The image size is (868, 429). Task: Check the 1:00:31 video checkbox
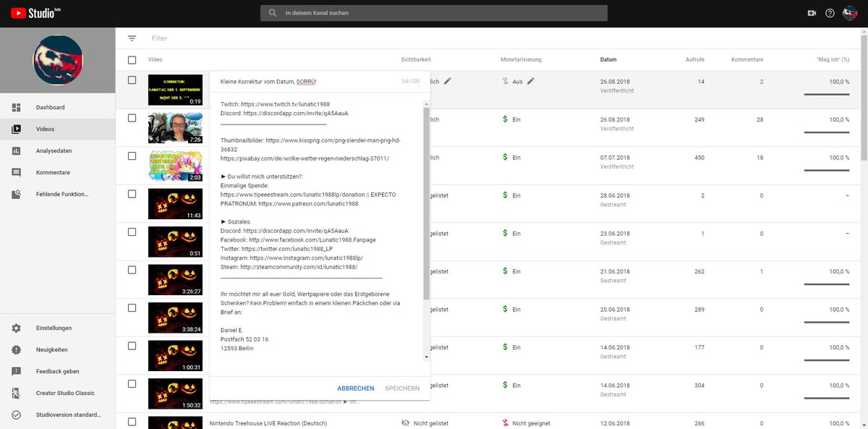tap(132, 346)
